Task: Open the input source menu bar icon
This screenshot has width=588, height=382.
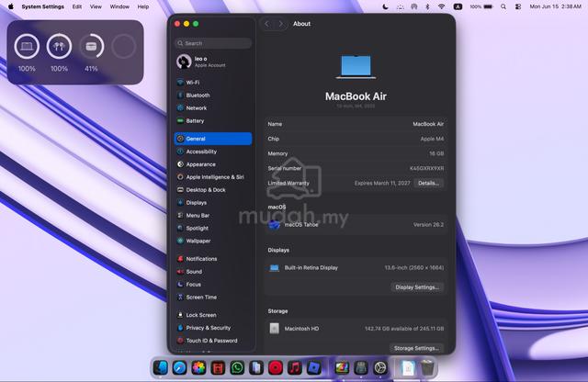Action: click(x=458, y=6)
